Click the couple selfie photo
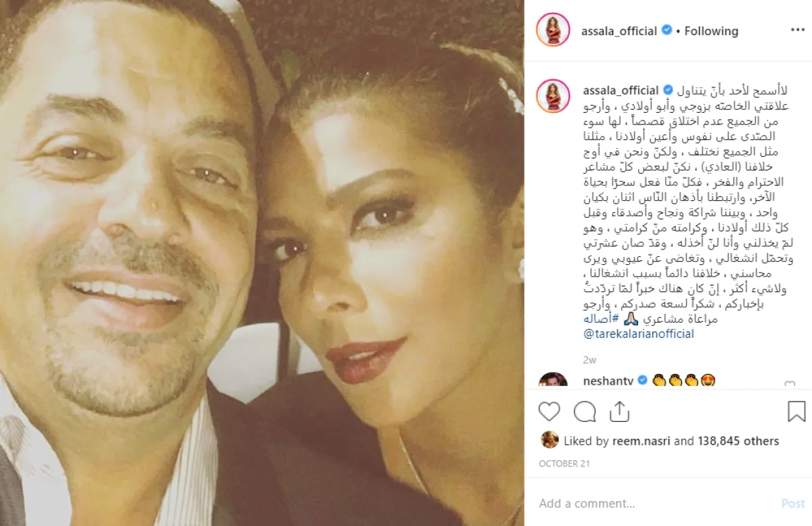Screen dimensions: 812x526 (x=262, y=263)
